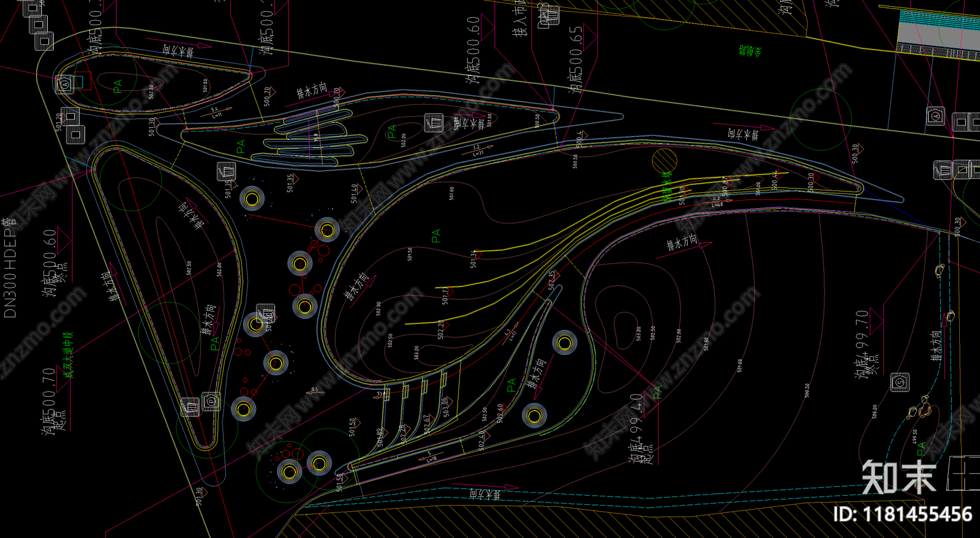Select the L=17 slope annotation

(511, 336)
